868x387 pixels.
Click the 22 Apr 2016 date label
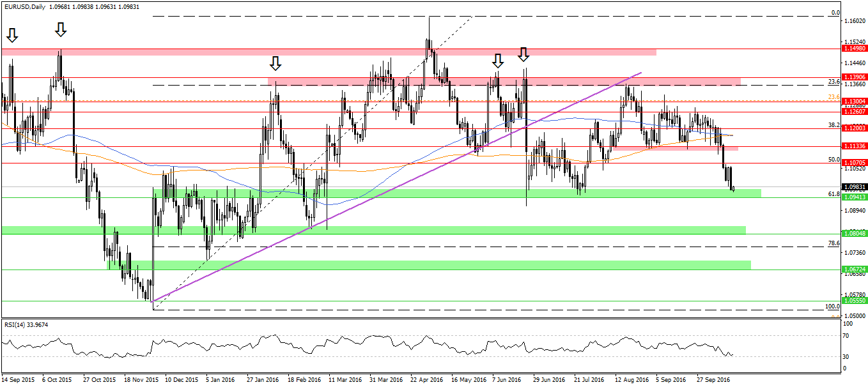tap(428, 379)
